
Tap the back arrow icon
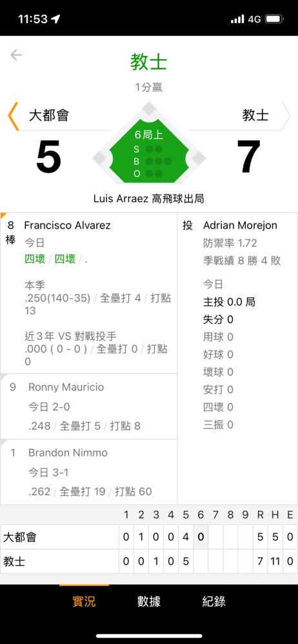[15, 55]
